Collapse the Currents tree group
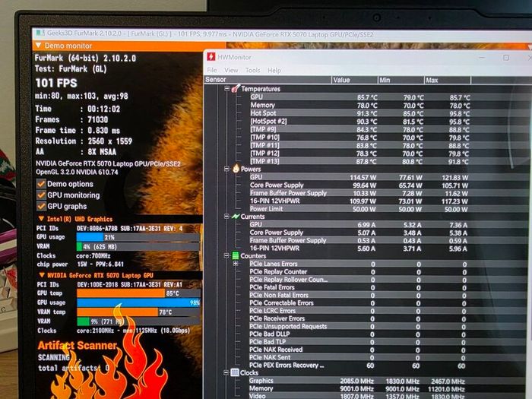This screenshot has height=399, width=532. [226, 216]
